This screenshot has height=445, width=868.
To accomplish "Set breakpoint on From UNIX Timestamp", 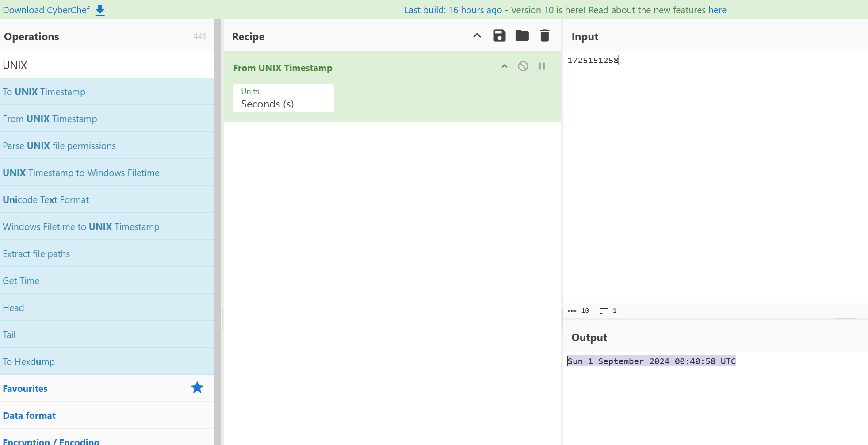I will point(541,66).
